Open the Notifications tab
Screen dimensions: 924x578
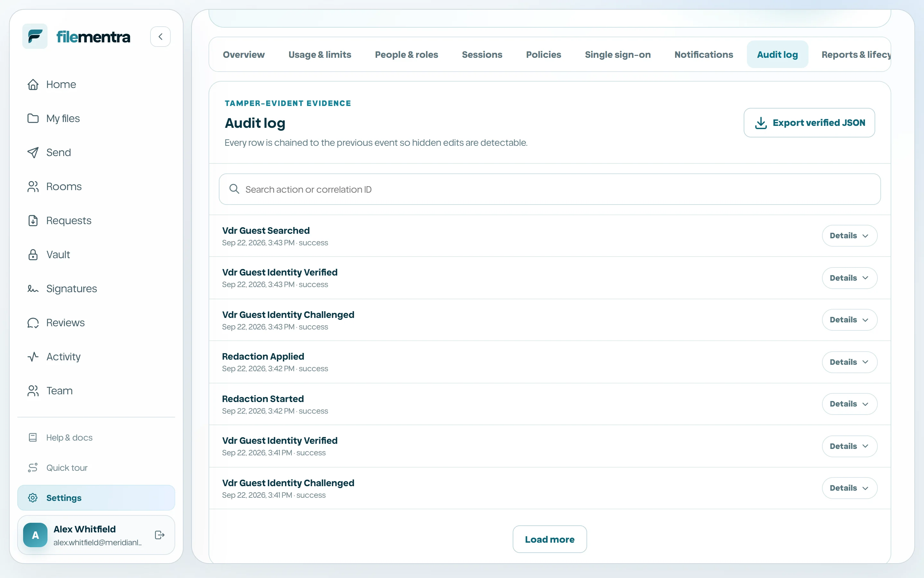coord(703,55)
